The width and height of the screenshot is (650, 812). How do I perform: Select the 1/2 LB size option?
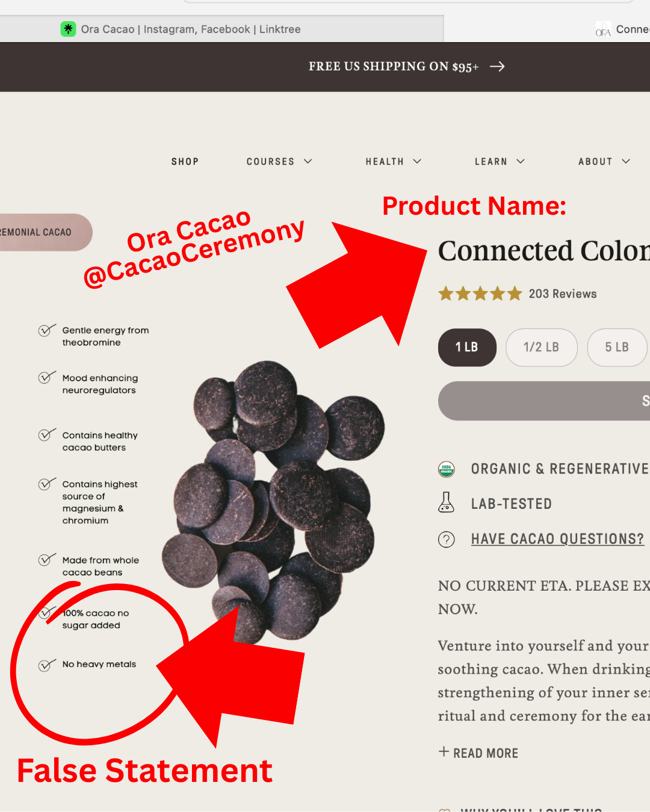coord(542,347)
